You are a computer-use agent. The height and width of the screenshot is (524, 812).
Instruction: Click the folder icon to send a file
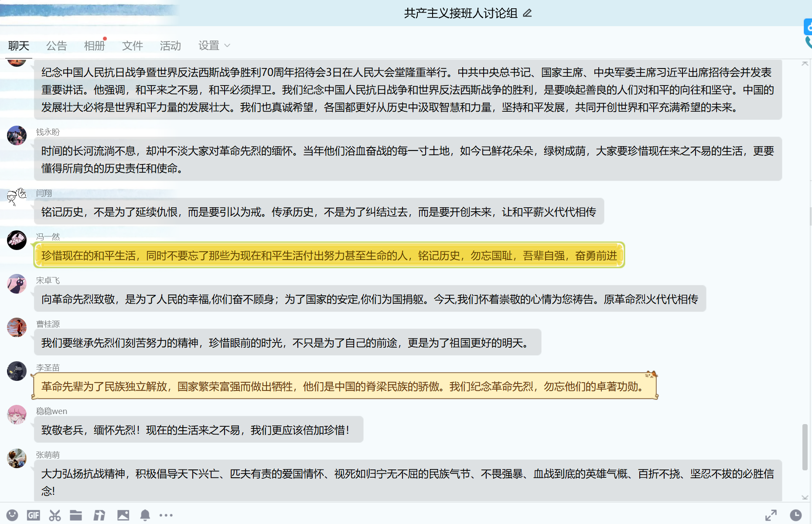pyautogui.click(x=76, y=515)
